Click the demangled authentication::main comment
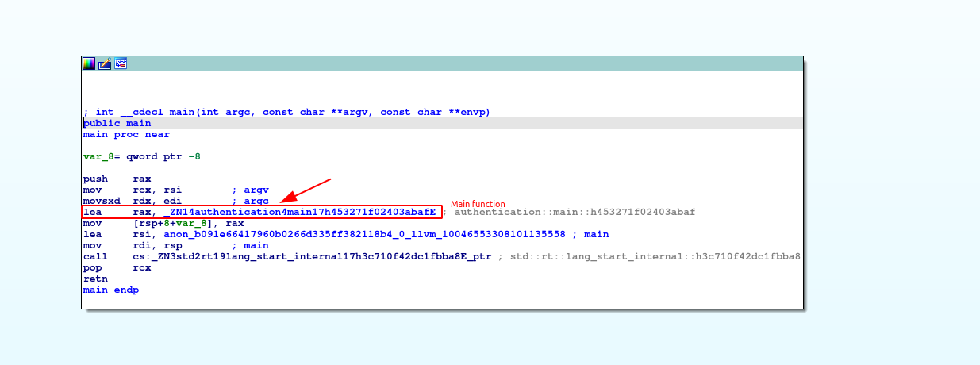The height and width of the screenshot is (365, 980). [x=575, y=212]
